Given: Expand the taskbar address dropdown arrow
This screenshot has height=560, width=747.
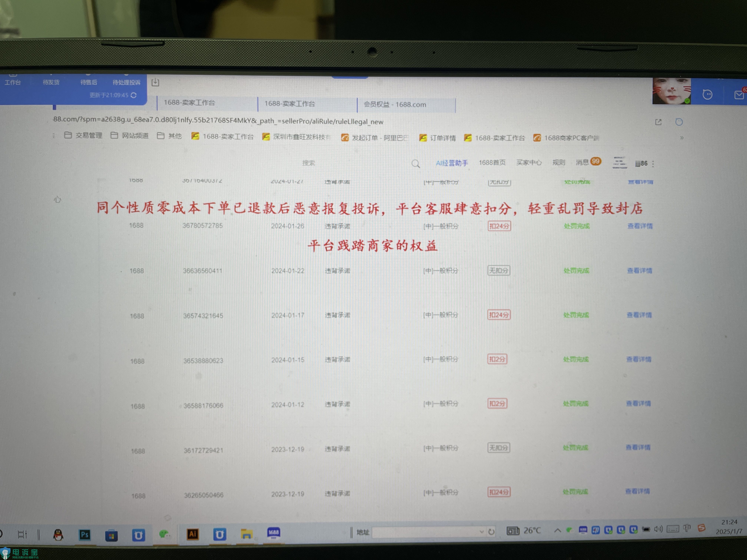Looking at the screenshot, I should [x=482, y=532].
